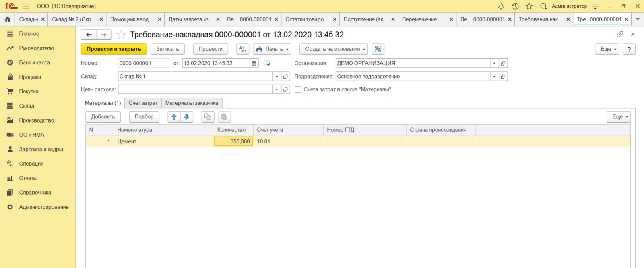Expand Подразделение dropdown arrow
This screenshot has height=268, width=644.
tap(494, 77)
